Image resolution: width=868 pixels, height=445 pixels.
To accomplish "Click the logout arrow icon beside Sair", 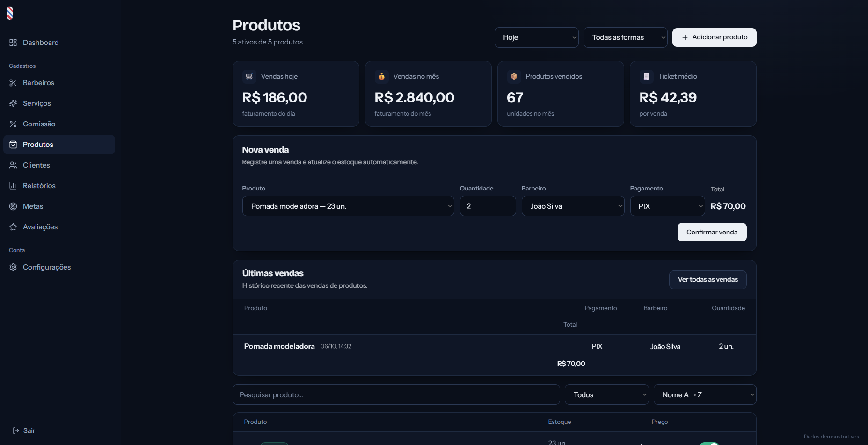I will (x=16, y=430).
